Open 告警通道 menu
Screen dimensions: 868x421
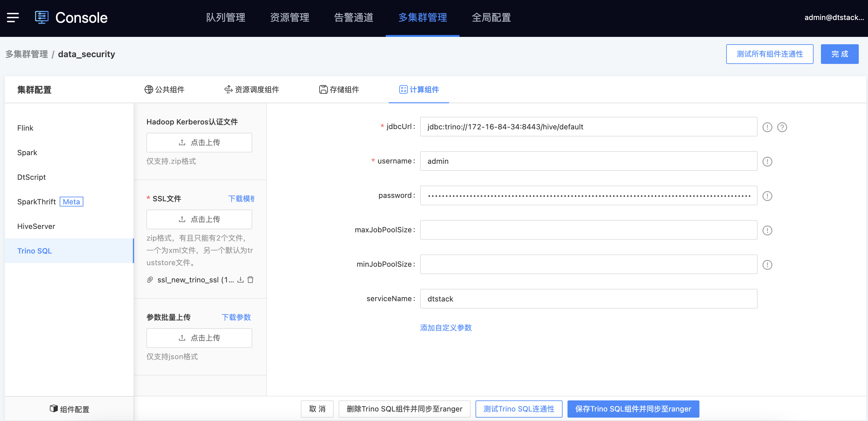tap(353, 18)
